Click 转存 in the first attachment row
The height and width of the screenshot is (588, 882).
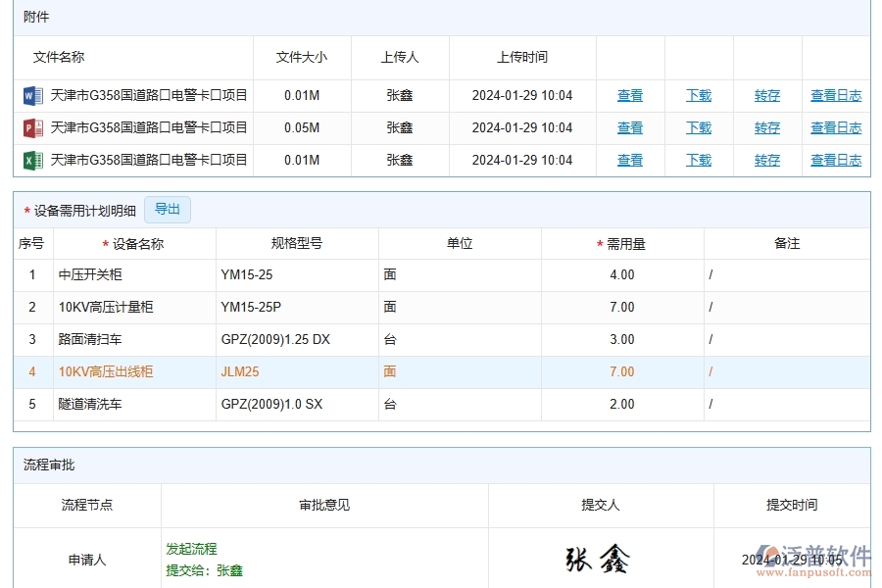pyautogui.click(x=767, y=95)
